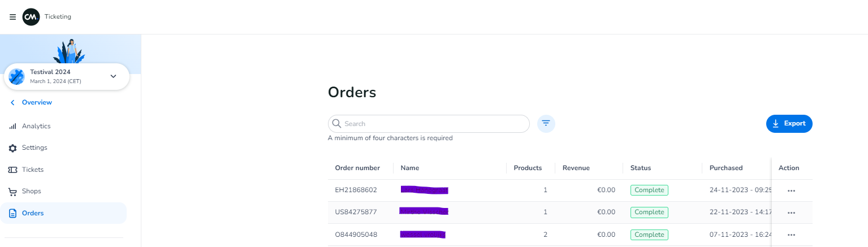The height and width of the screenshot is (247, 868).
Task: Open the filter options icon
Action: click(x=546, y=123)
